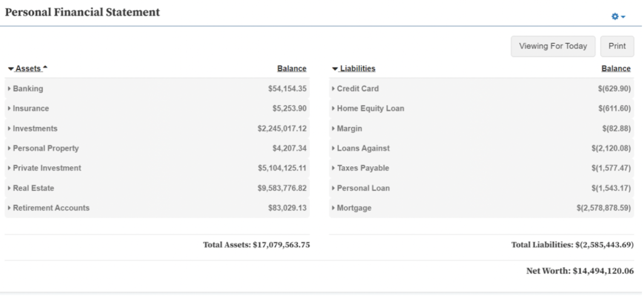Expand the Personal Property row
Screen dimensions: 644x299
[x=45, y=148]
